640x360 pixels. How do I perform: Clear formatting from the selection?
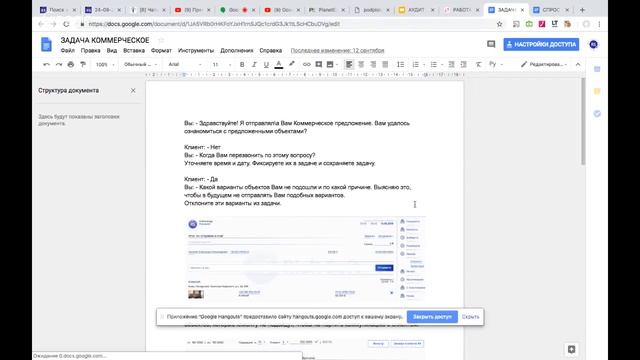coord(478,64)
